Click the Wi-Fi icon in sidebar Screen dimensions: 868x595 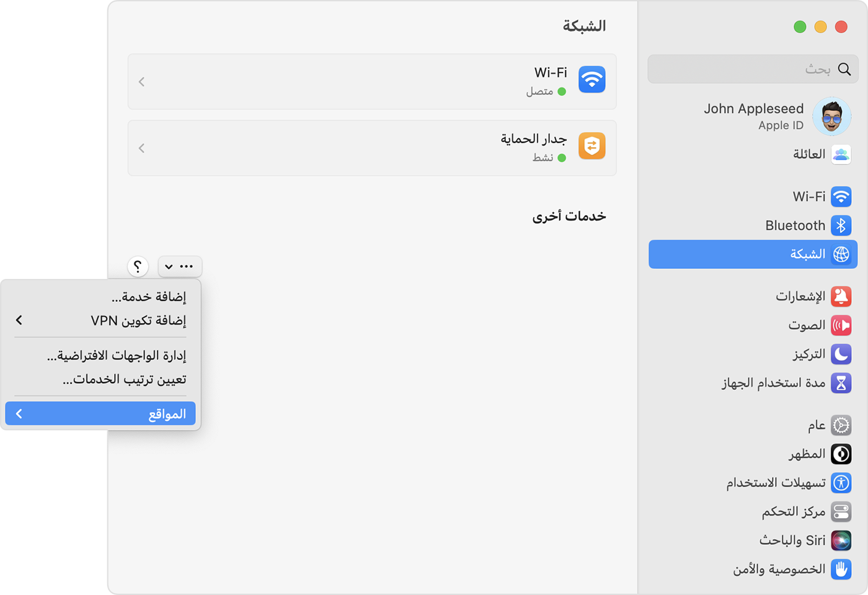tap(841, 196)
